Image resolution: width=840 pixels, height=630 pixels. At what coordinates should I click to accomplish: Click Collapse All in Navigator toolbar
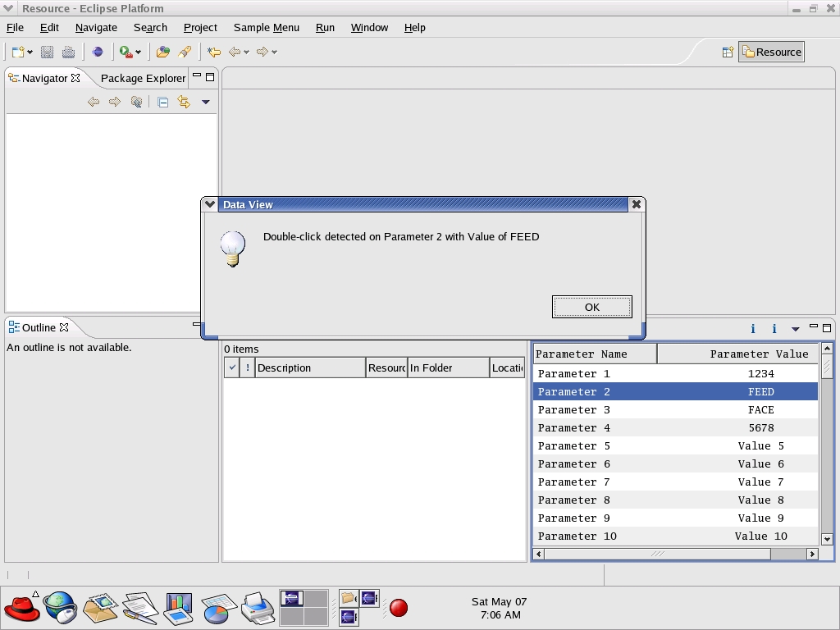point(163,102)
